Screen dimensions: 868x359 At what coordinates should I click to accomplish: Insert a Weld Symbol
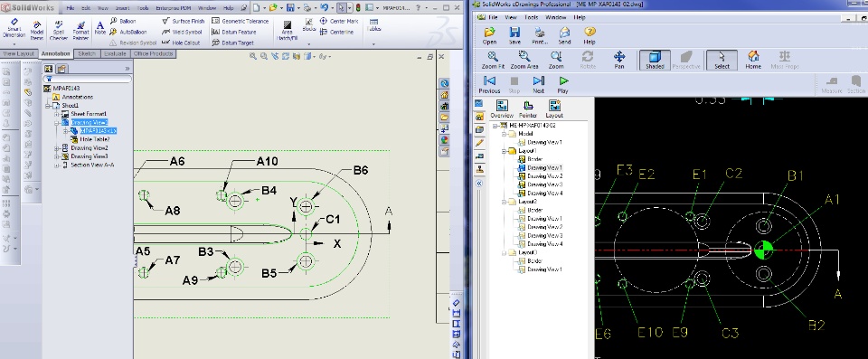pos(183,33)
